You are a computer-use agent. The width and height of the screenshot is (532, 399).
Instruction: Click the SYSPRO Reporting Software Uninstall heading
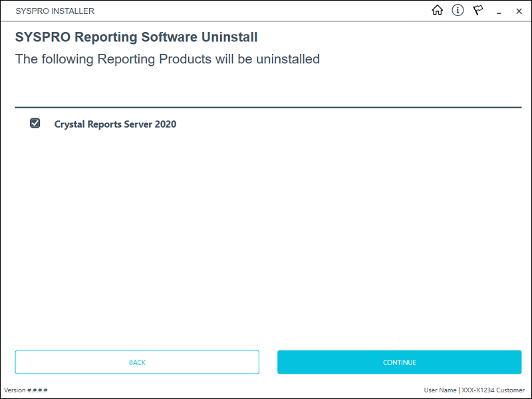(136, 37)
